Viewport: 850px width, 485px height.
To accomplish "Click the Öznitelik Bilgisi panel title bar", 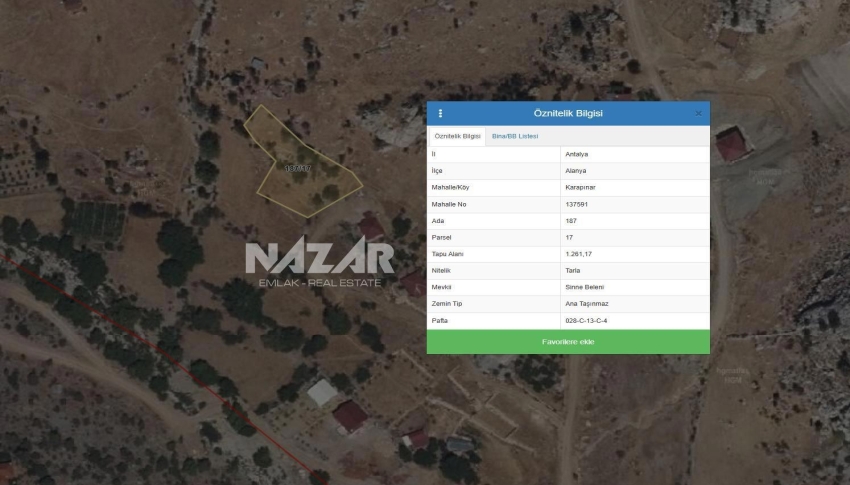I will [568, 113].
